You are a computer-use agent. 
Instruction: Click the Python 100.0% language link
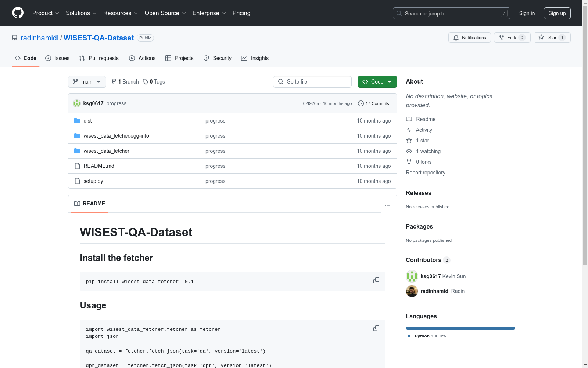pyautogui.click(x=427, y=336)
